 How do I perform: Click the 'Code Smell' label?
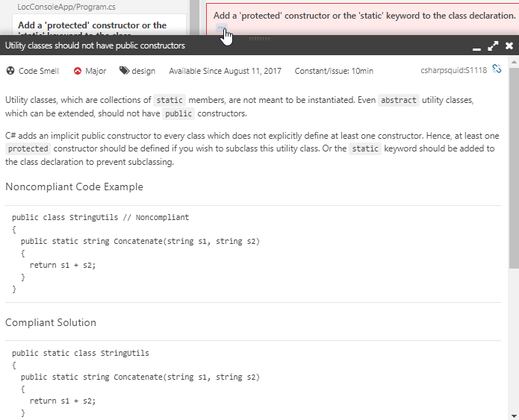tap(39, 71)
